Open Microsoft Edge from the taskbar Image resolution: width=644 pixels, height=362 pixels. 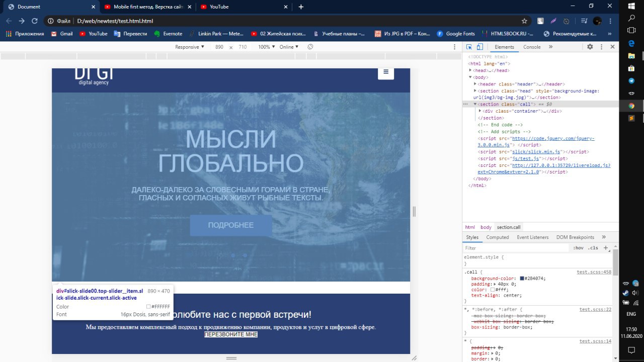coord(631,43)
